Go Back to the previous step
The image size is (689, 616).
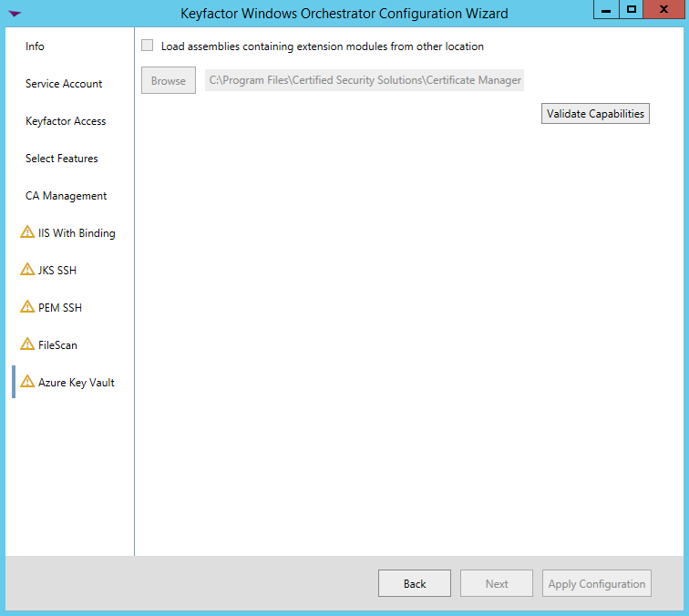415,583
